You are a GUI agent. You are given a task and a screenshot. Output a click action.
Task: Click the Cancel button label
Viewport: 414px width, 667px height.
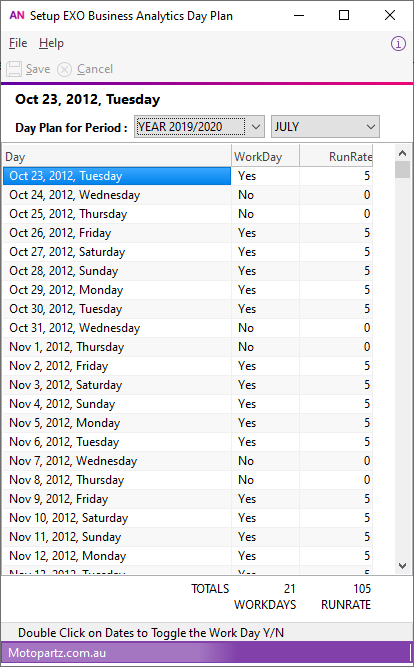(95, 69)
